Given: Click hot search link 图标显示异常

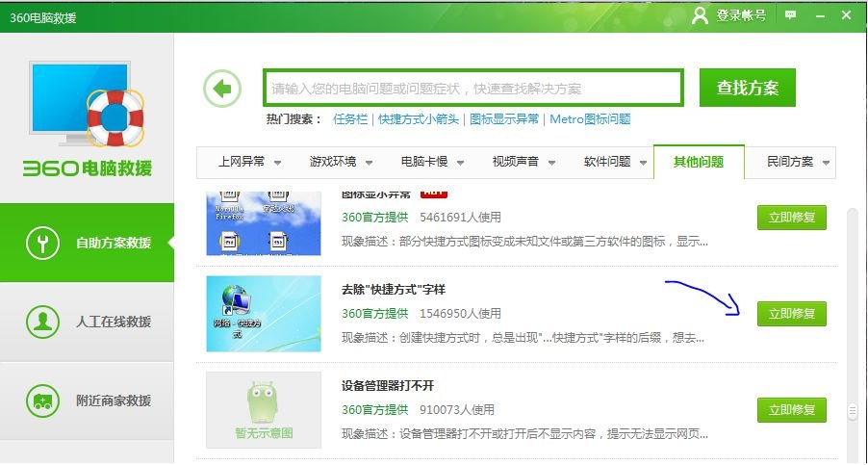Looking at the screenshot, I should pyautogui.click(x=504, y=119).
